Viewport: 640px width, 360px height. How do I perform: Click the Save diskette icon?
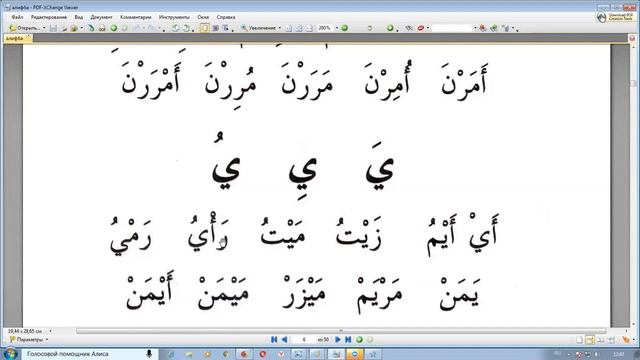[x=53, y=28]
